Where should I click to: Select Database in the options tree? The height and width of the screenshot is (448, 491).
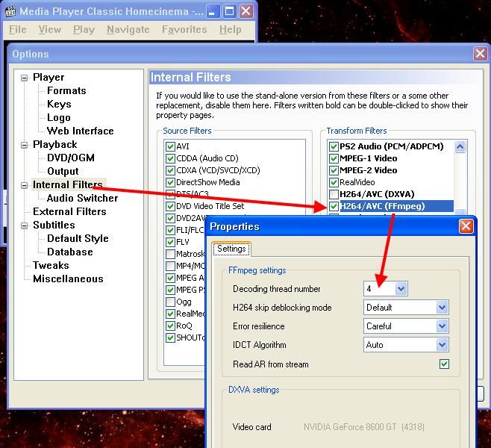click(x=70, y=252)
